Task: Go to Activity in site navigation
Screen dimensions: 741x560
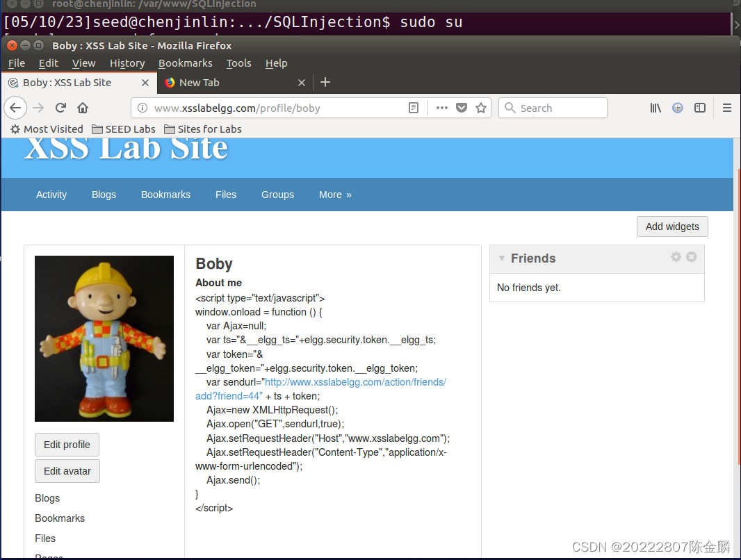Action: click(x=51, y=195)
